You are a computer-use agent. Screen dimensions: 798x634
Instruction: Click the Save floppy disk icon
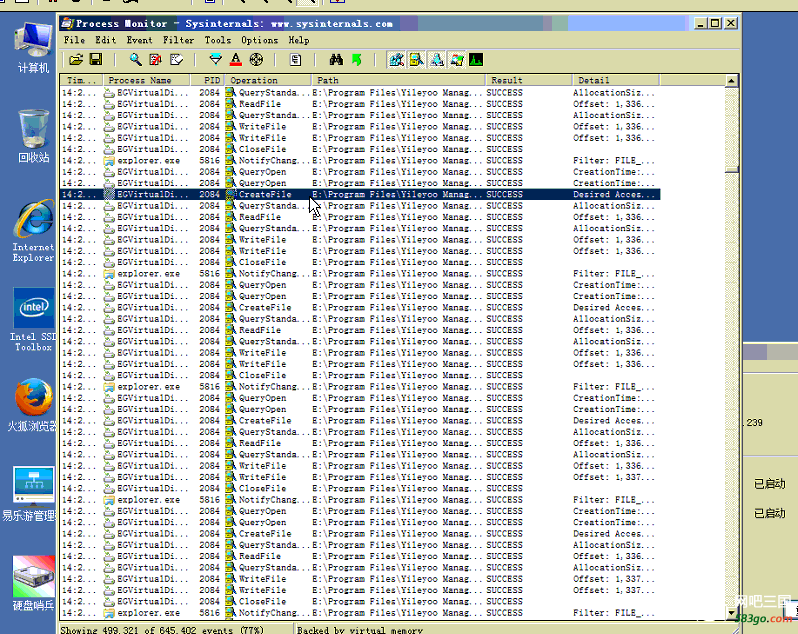click(96, 60)
